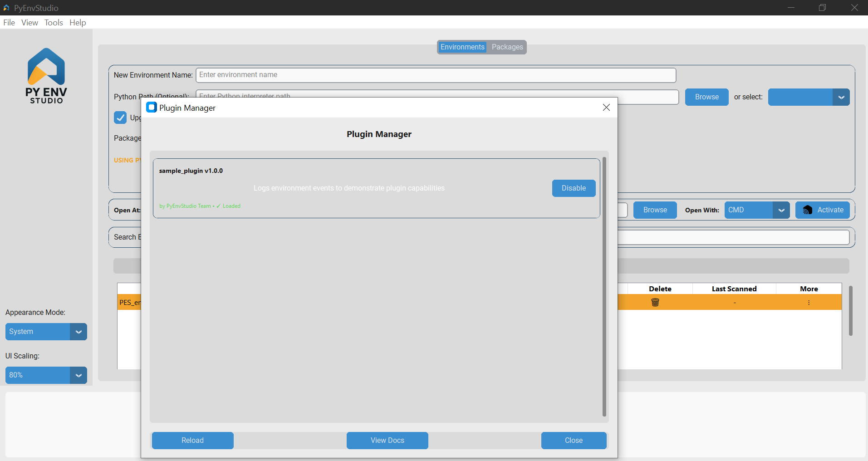Click Browse next to Python Path
This screenshot has width=868, height=461.
[x=707, y=97]
